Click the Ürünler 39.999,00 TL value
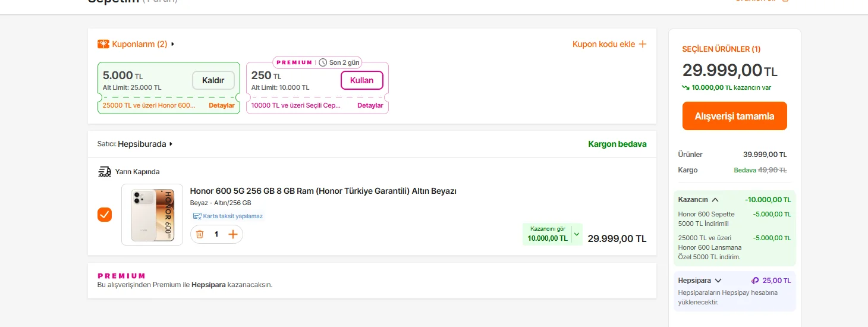This screenshot has width=868, height=327. (765, 155)
